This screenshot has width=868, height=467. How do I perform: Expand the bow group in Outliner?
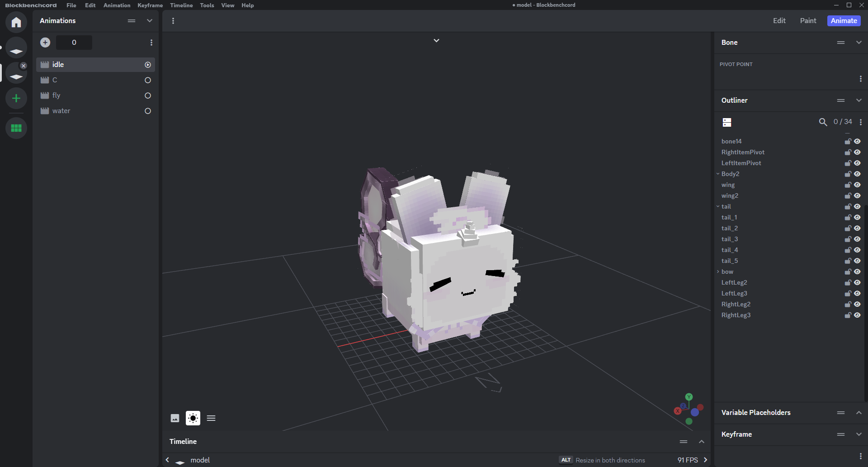[718, 272]
